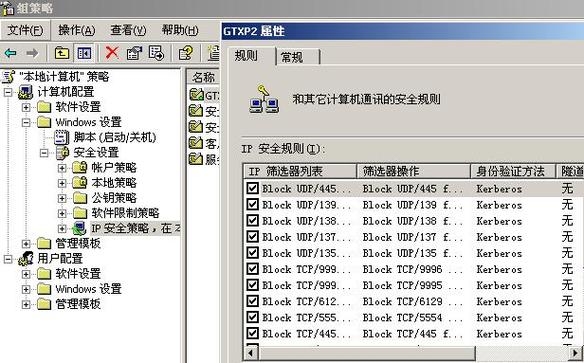
Task: Sort by IP 筛选器列表 column header
Action: pyautogui.click(x=300, y=171)
